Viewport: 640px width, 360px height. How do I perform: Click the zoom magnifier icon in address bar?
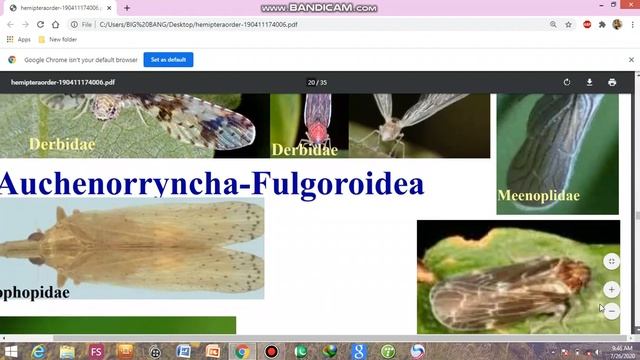pyautogui.click(x=553, y=24)
